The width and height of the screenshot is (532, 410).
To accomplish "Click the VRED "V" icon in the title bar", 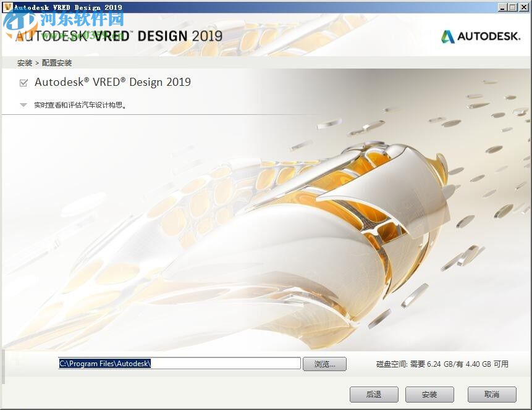I will tap(6, 6).
